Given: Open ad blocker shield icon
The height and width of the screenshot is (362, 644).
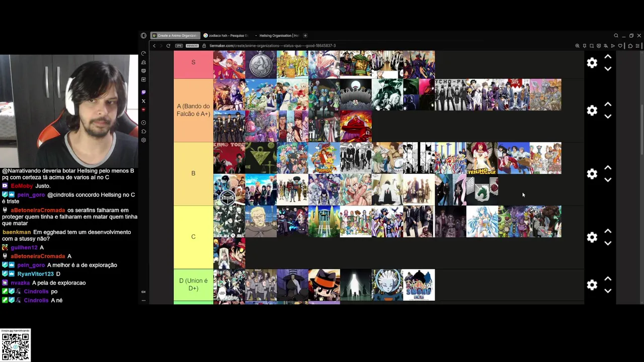Looking at the screenshot, I should pos(599,46).
